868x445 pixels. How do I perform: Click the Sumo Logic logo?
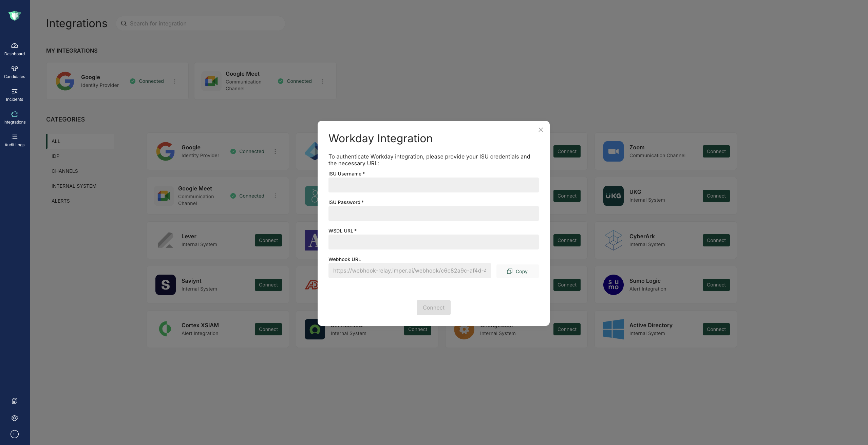click(x=614, y=285)
